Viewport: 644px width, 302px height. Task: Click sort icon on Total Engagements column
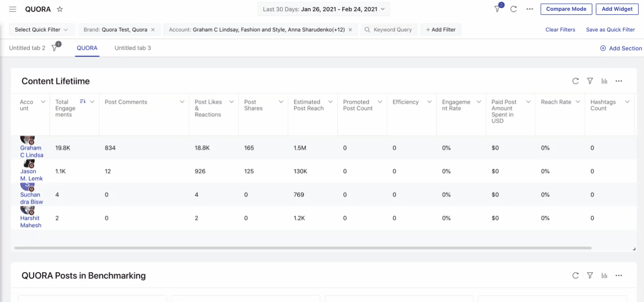coord(83,102)
